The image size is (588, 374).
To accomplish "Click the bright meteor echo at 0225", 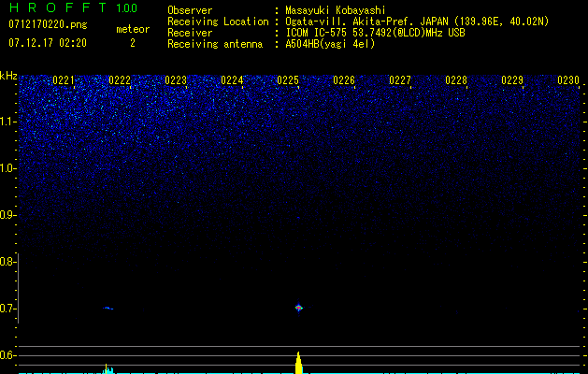I will pyautogui.click(x=298, y=308).
